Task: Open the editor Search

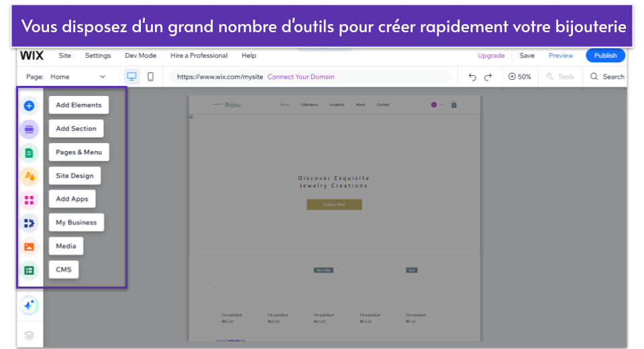Action: coord(607,77)
